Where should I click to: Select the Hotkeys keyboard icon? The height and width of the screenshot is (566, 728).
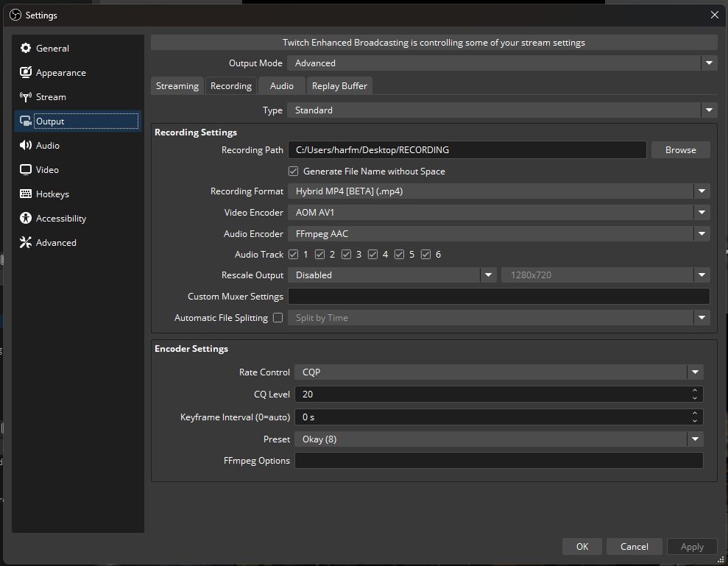(26, 194)
